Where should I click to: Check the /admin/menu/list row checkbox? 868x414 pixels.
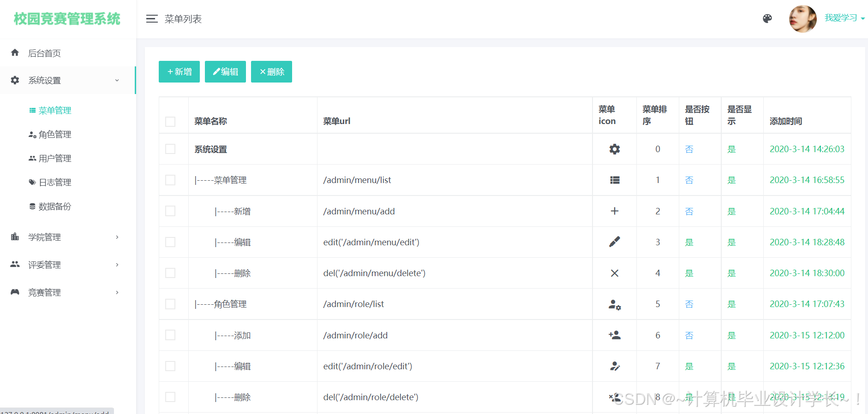(x=170, y=180)
